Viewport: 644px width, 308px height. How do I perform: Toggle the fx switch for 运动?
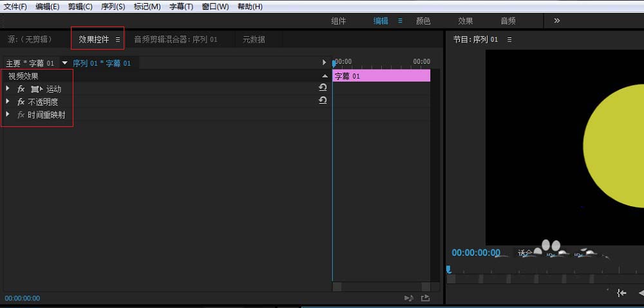[21, 89]
